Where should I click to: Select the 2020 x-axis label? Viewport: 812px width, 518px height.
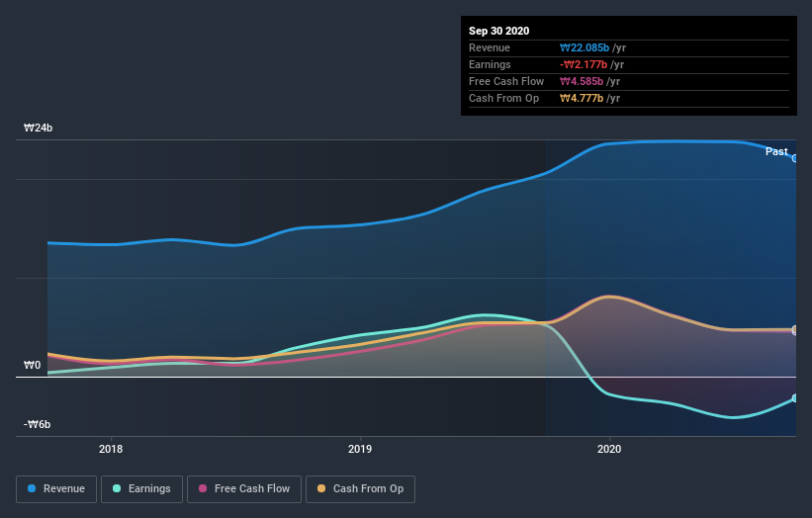click(x=609, y=449)
